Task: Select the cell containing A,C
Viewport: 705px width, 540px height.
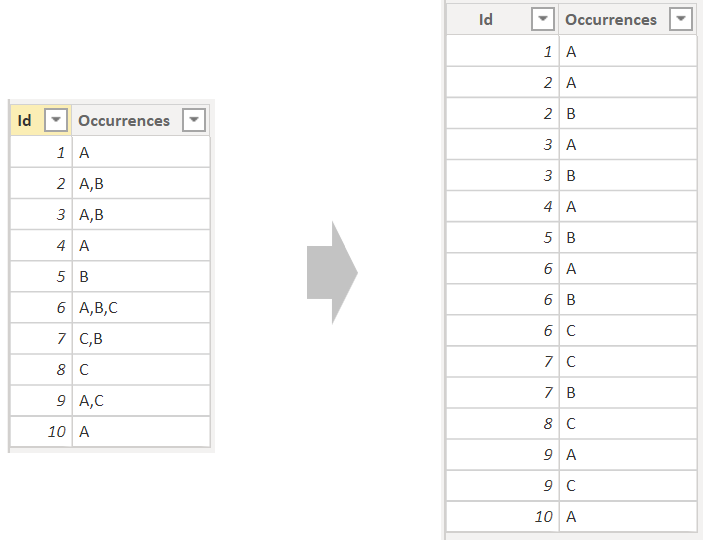Action: pyautogui.click(x=141, y=401)
